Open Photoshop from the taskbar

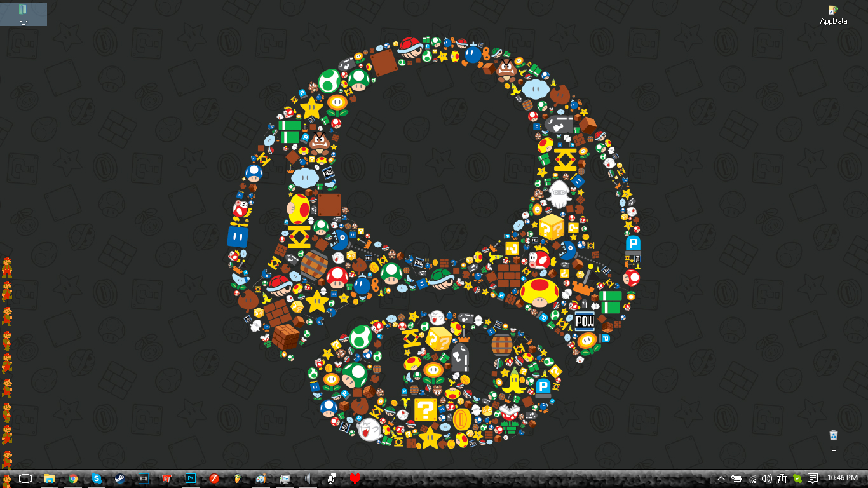[x=190, y=478]
